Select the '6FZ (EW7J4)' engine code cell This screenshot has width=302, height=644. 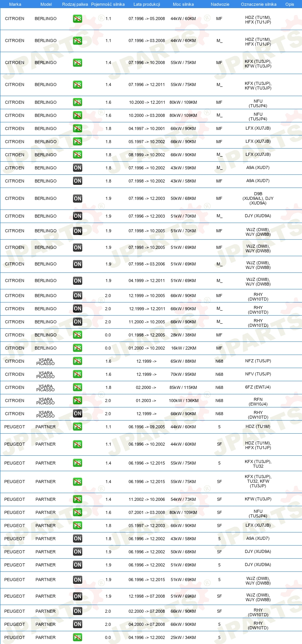(258, 387)
